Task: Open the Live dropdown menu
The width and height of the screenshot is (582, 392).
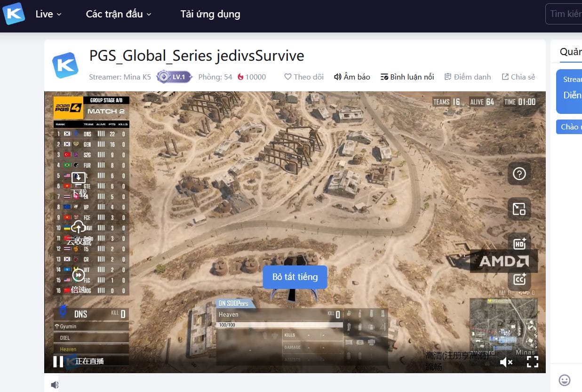Action: click(x=48, y=14)
